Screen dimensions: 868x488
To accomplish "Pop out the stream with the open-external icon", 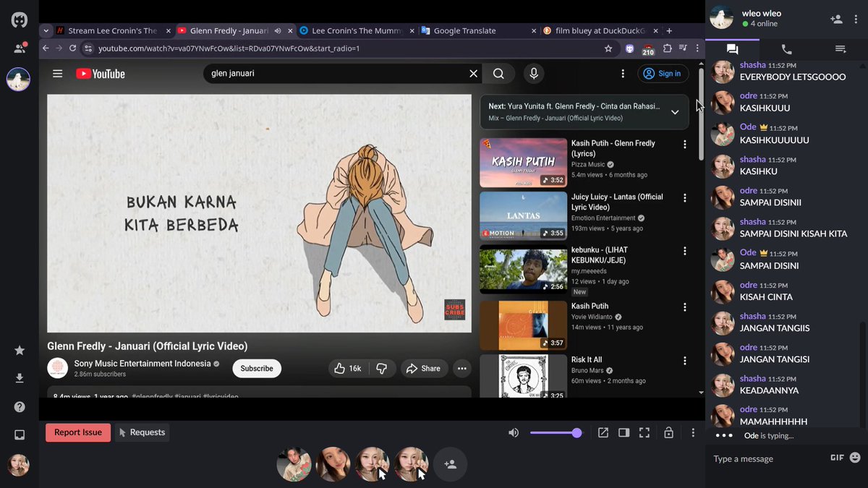I will (603, 433).
